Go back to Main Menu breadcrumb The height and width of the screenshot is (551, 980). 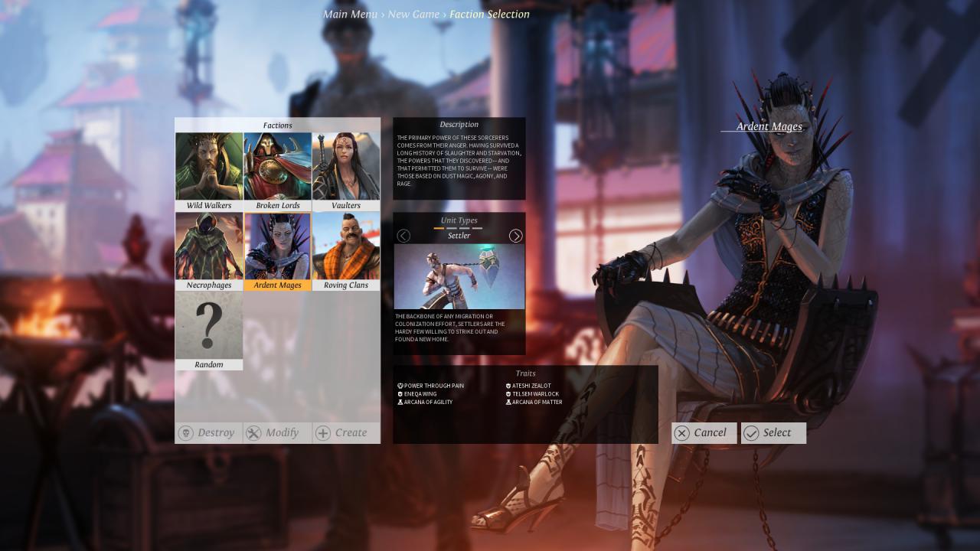(350, 15)
